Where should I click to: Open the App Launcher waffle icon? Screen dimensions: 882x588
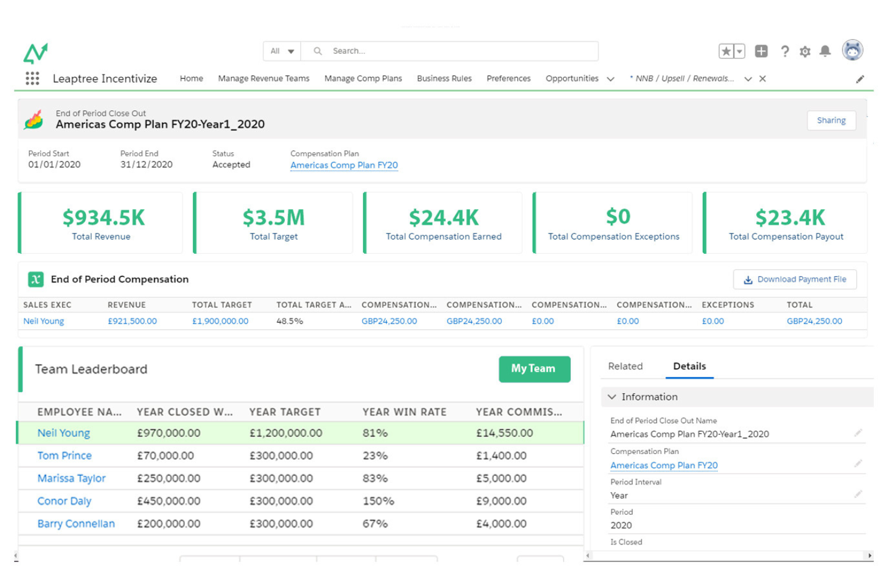(x=32, y=78)
